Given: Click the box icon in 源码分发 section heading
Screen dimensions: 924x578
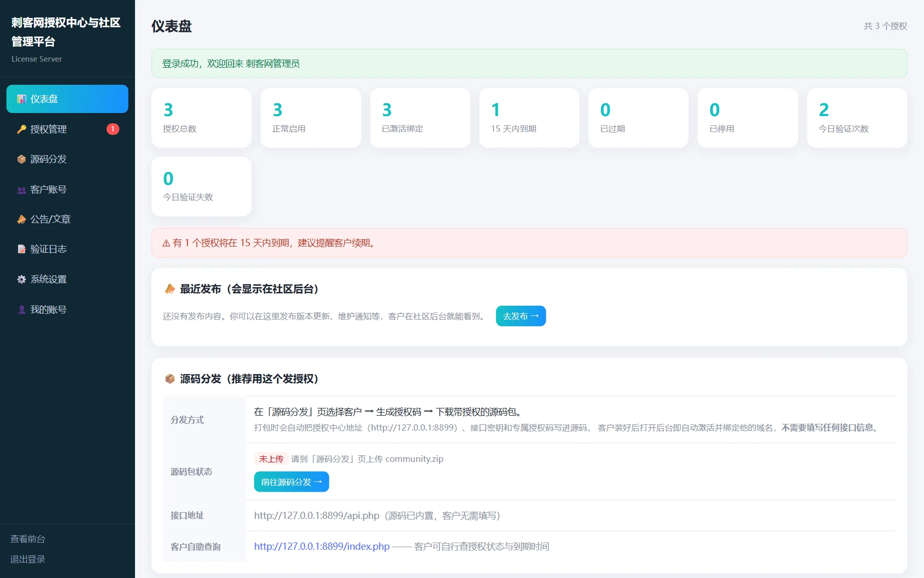Looking at the screenshot, I should pos(169,379).
